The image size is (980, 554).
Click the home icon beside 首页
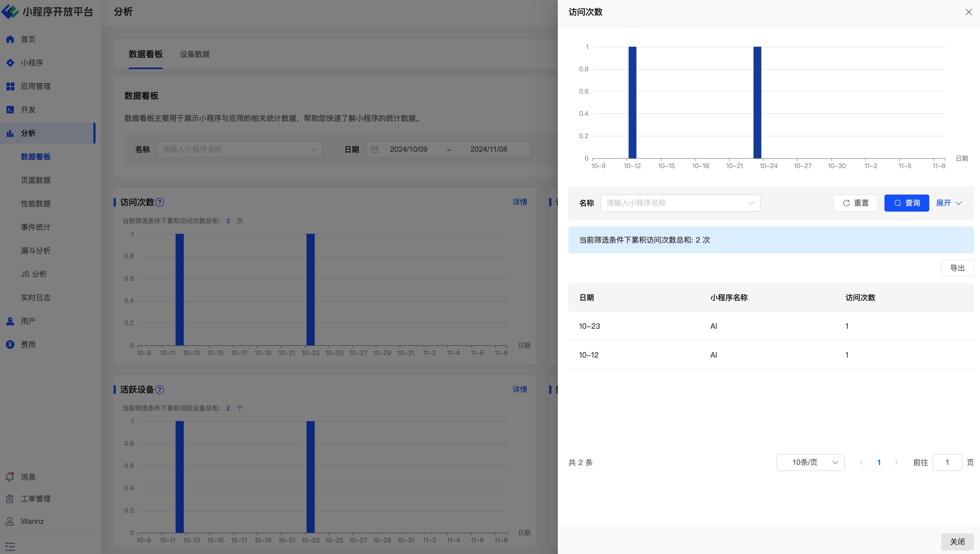10,39
